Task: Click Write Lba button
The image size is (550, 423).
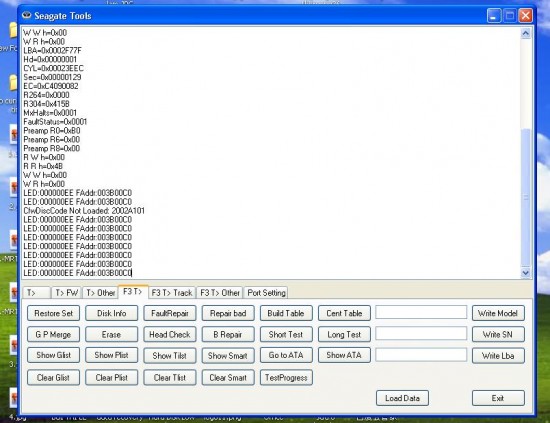Action: pos(498,355)
